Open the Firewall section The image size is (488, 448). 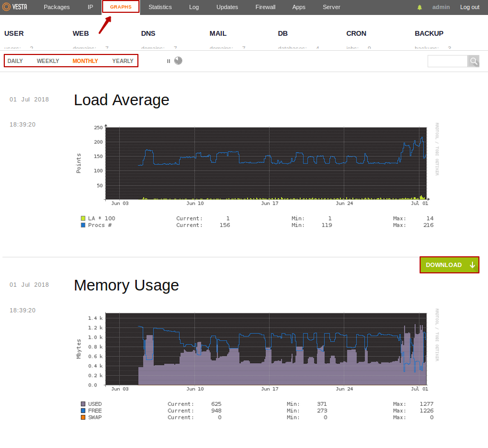pyautogui.click(x=265, y=7)
